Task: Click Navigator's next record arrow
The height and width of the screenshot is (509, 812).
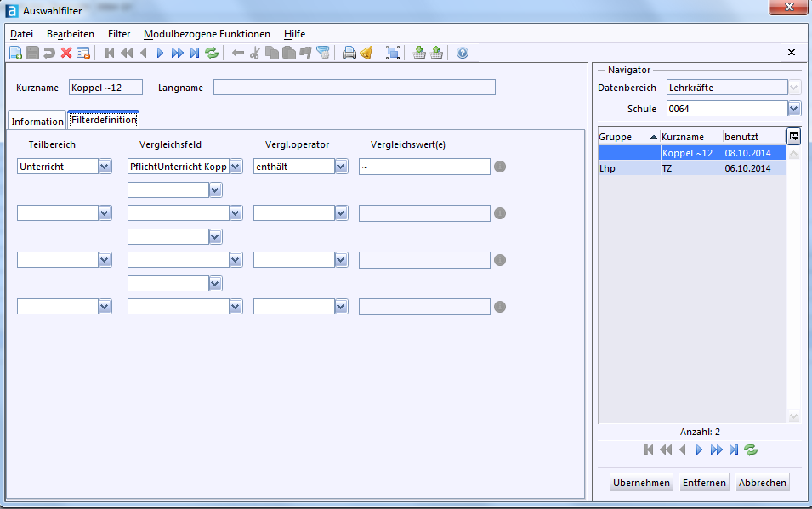Action: (699, 450)
